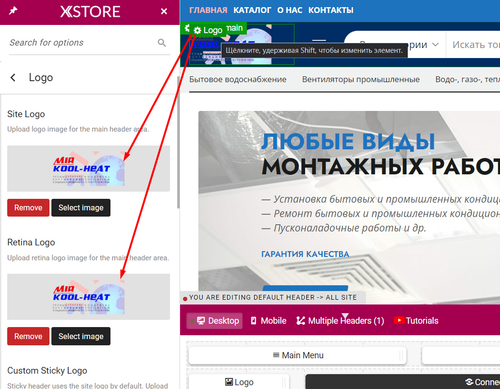Click the Искать товары search field
Viewport: 500px width, 389px height.
click(x=475, y=45)
